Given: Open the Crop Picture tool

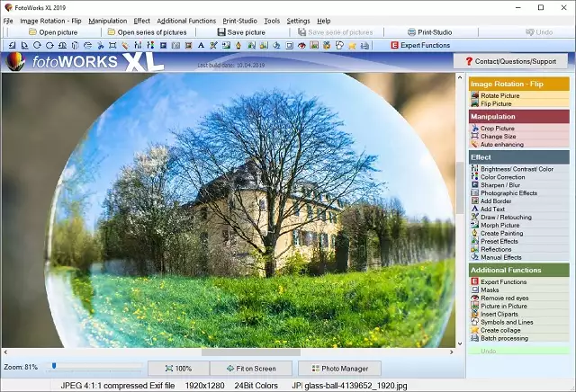Looking at the screenshot, I should [x=497, y=129].
